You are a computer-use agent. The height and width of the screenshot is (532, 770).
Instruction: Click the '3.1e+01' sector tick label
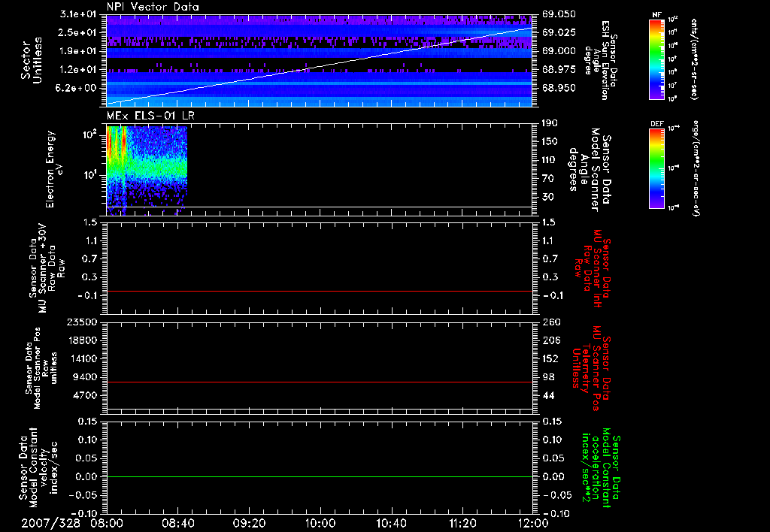point(78,14)
